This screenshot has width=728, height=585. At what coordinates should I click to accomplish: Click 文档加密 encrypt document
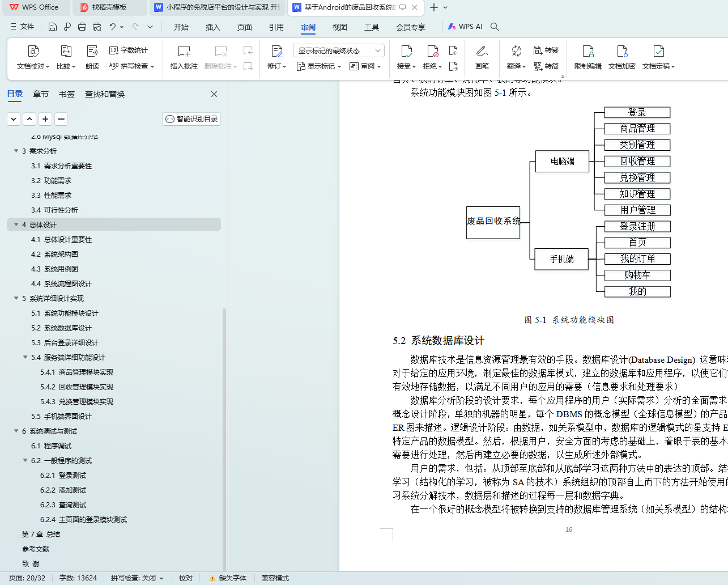tap(621, 57)
